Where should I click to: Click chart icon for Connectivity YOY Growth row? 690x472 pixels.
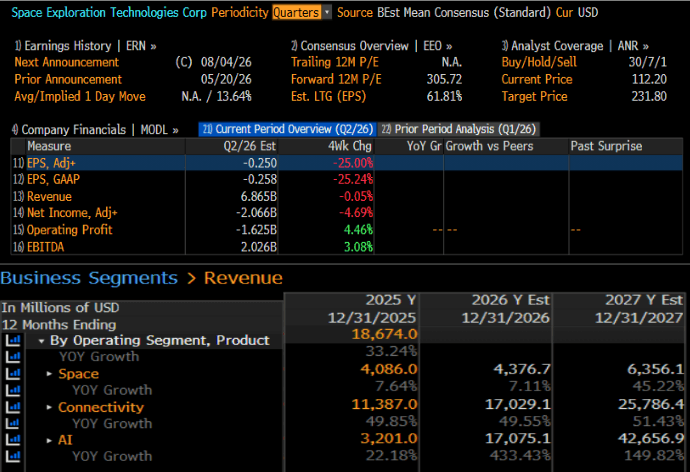[13, 423]
